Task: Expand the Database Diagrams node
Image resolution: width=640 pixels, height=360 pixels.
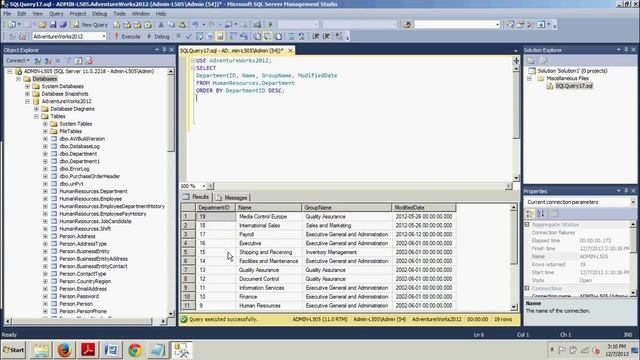Action: tap(36, 109)
